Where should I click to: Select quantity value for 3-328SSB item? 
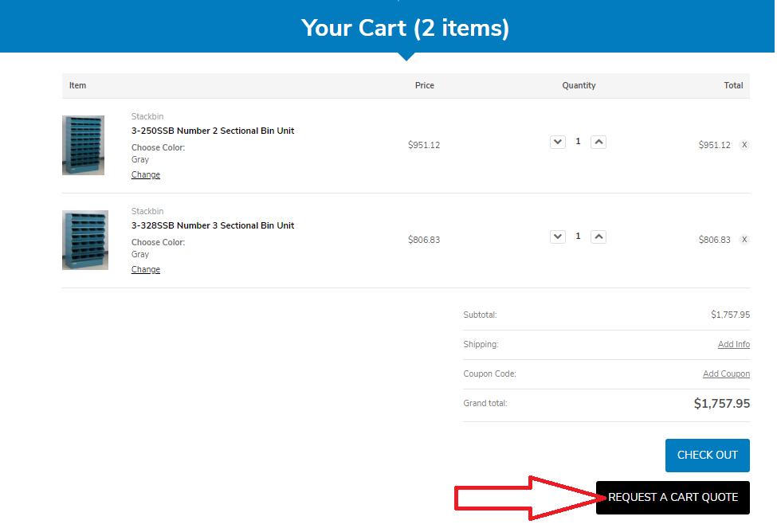[578, 237]
